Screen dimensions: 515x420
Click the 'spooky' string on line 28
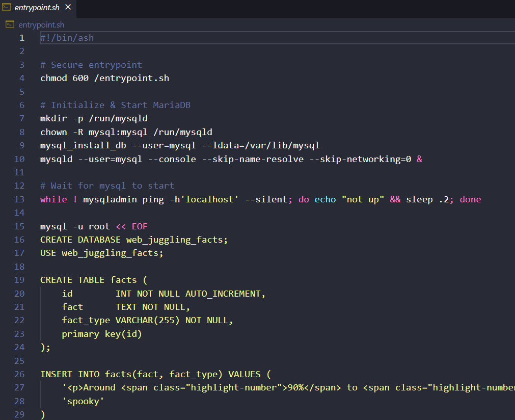pyautogui.click(x=83, y=401)
